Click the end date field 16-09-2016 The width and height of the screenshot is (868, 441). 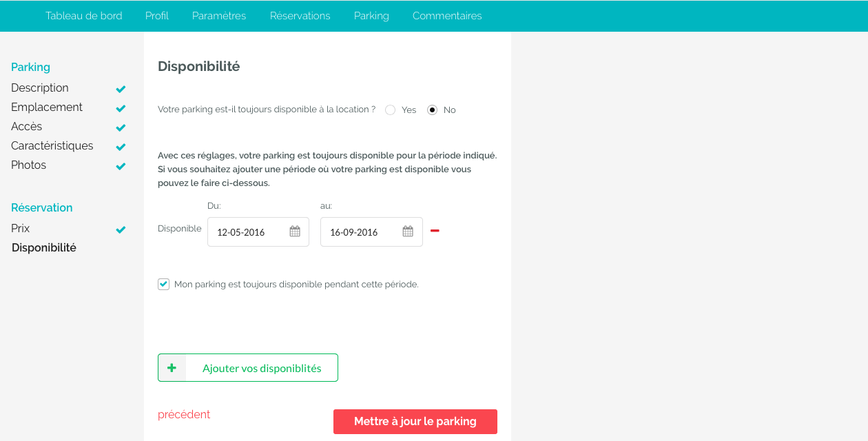(x=371, y=232)
